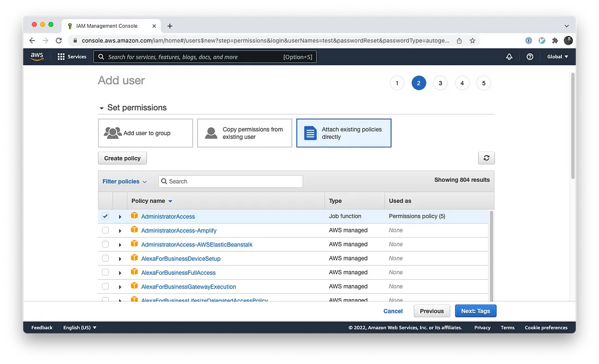The height and width of the screenshot is (364, 599).
Task: Open a new browser tab
Action: tap(170, 26)
